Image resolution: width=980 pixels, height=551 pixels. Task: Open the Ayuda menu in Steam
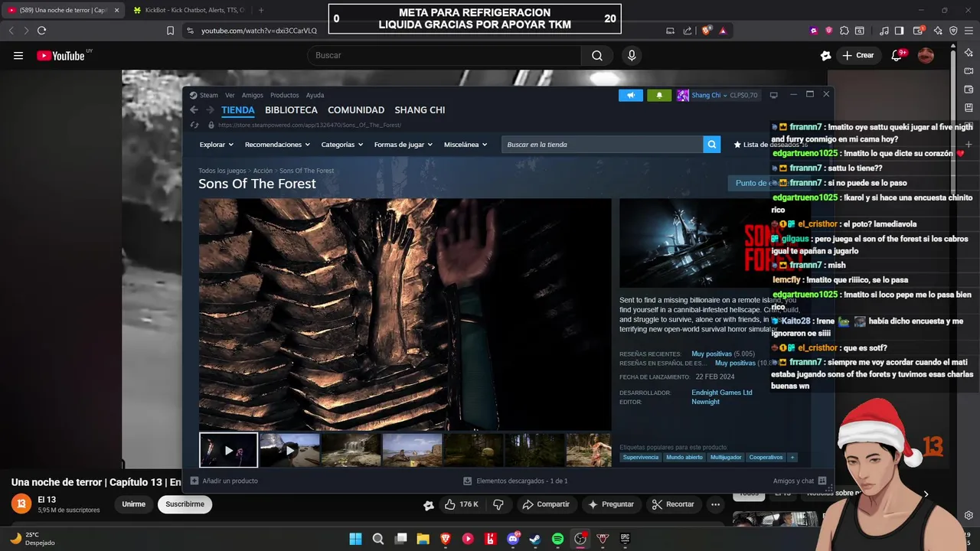[x=315, y=95]
